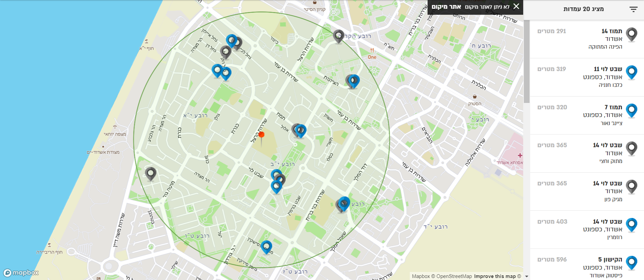The width and height of the screenshot is (644, 280).
Task: Click the lone gray map marker near "מטה גד"
Action: pyautogui.click(x=151, y=174)
